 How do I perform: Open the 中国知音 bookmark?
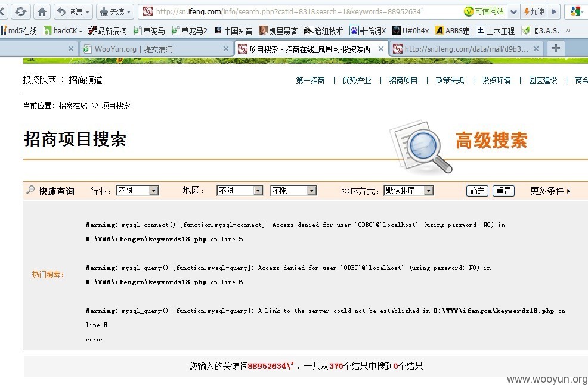coord(233,31)
